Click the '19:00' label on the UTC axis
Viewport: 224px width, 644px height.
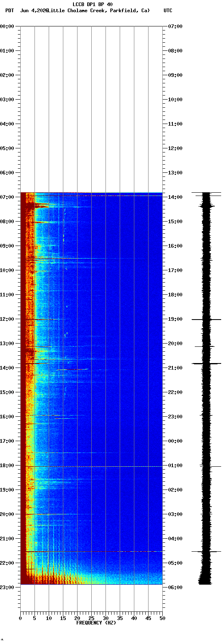(x=175, y=319)
